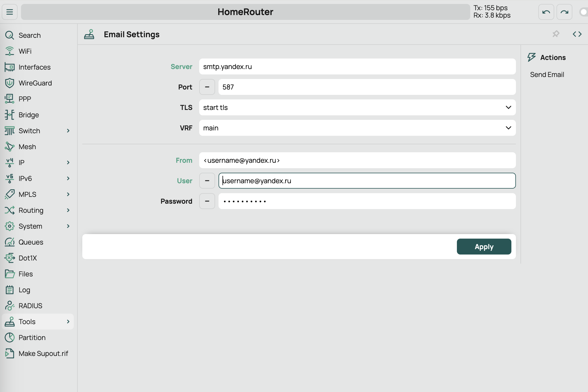Screen dimensions: 588x392
Task: Open the TLS dropdown
Action: point(357,107)
